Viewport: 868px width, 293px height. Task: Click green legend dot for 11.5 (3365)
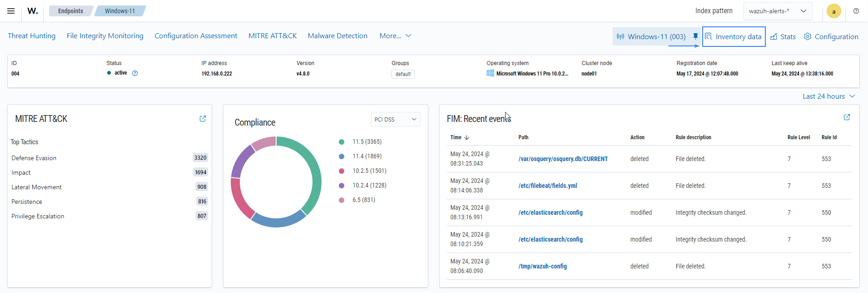tap(342, 142)
